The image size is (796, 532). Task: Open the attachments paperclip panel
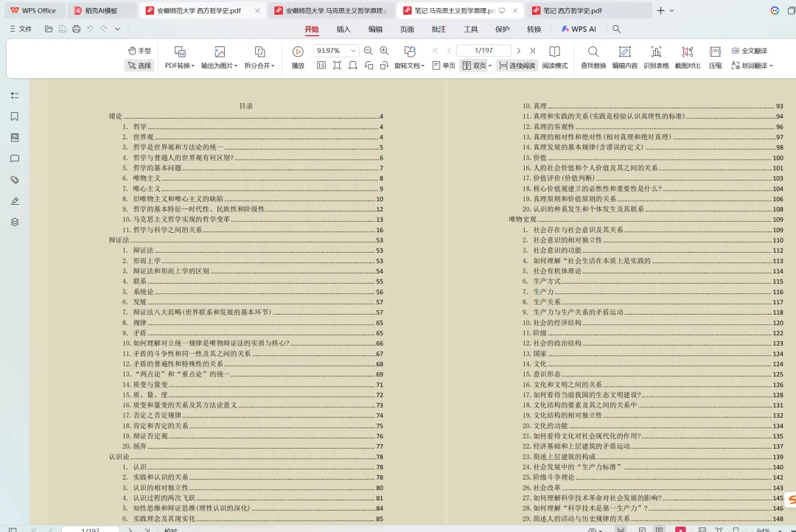tap(15, 180)
